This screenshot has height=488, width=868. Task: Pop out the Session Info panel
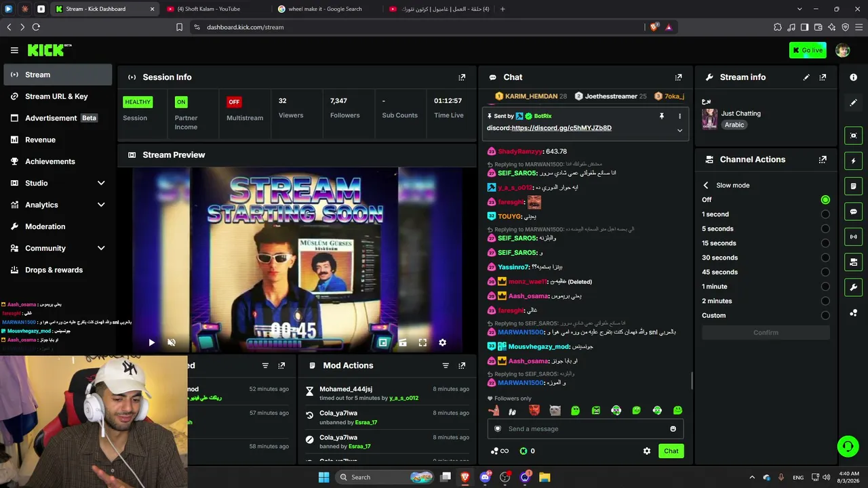tap(462, 77)
